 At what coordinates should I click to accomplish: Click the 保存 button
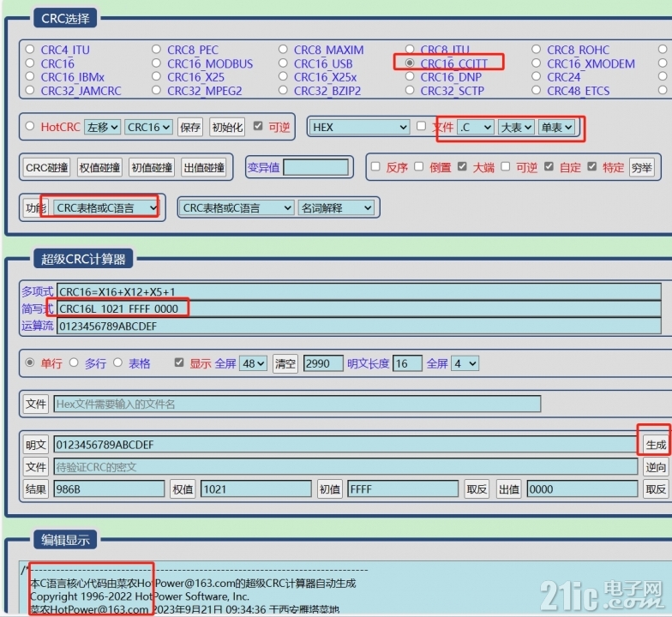click(190, 127)
